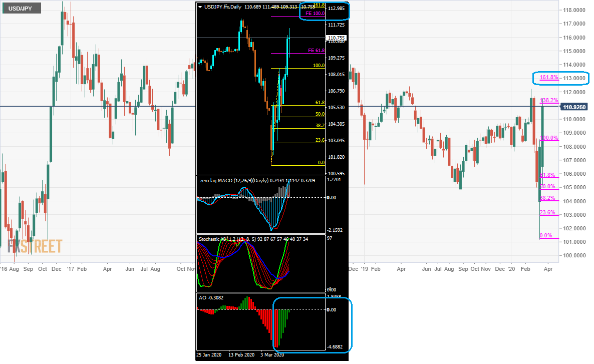Screen dimensions: 594x364
Task: Click the USD/JPY symbol label box
Action: pyautogui.click(x=22, y=8)
